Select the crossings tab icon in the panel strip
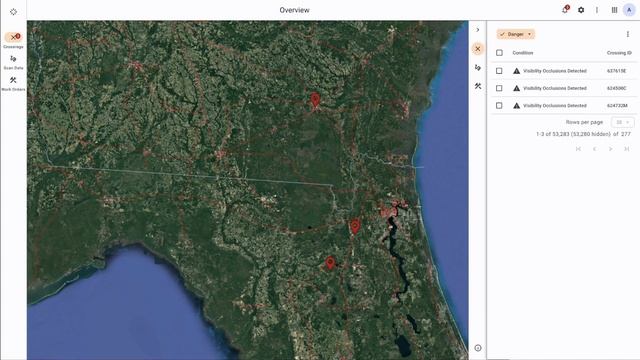 click(478, 49)
